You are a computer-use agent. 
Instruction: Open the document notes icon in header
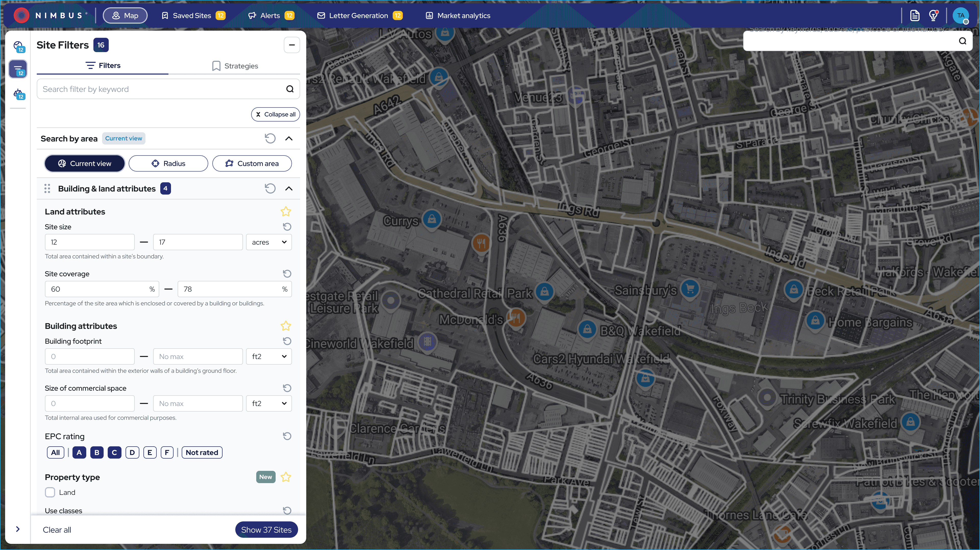tap(915, 16)
